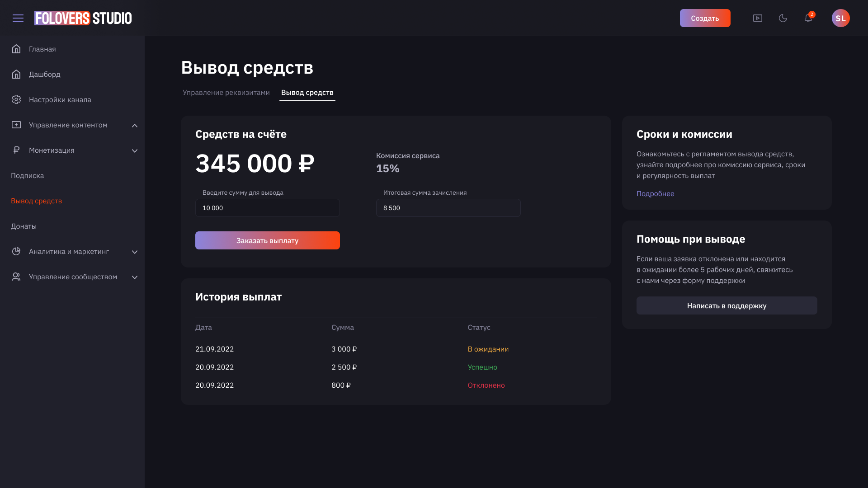Go to Главная home icon
Screen dimensions: 868x488
pyautogui.click(x=16, y=49)
